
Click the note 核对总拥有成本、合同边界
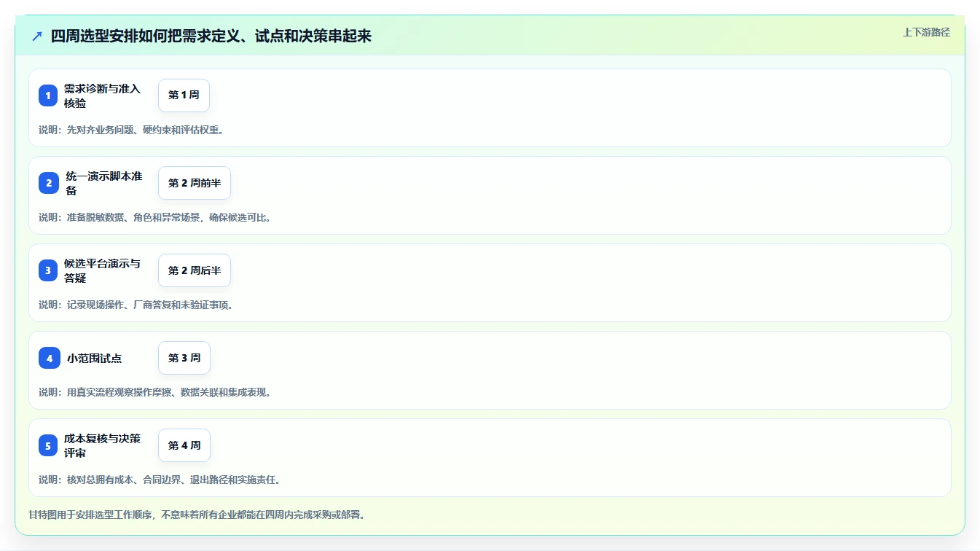tap(160, 480)
